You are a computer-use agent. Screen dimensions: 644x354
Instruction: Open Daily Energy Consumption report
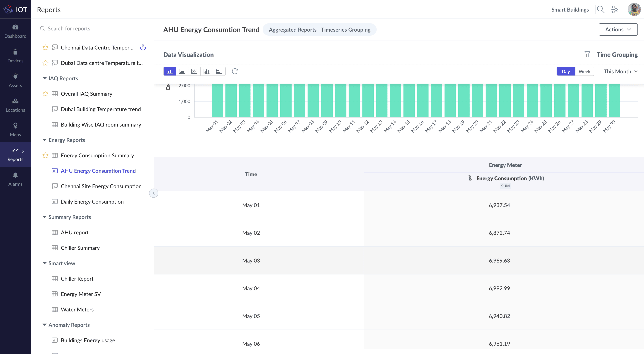pyautogui.click(x=92, y=202)
